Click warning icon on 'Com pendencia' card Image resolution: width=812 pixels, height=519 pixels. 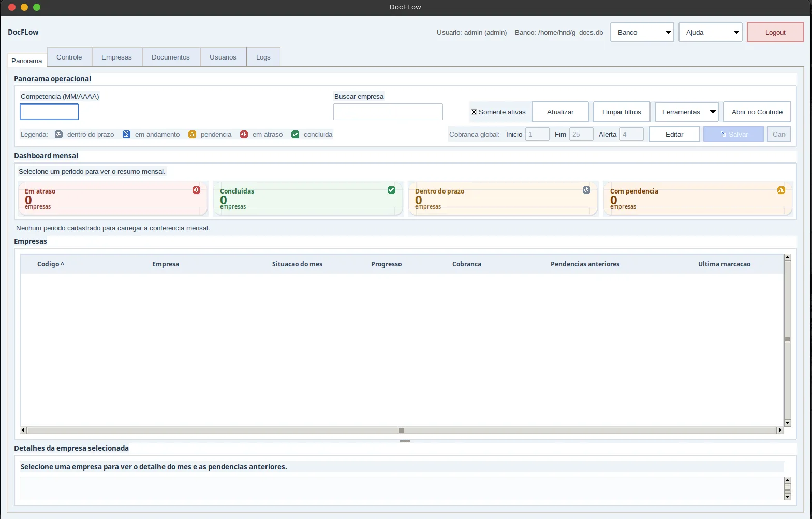[x=781, y=190]
